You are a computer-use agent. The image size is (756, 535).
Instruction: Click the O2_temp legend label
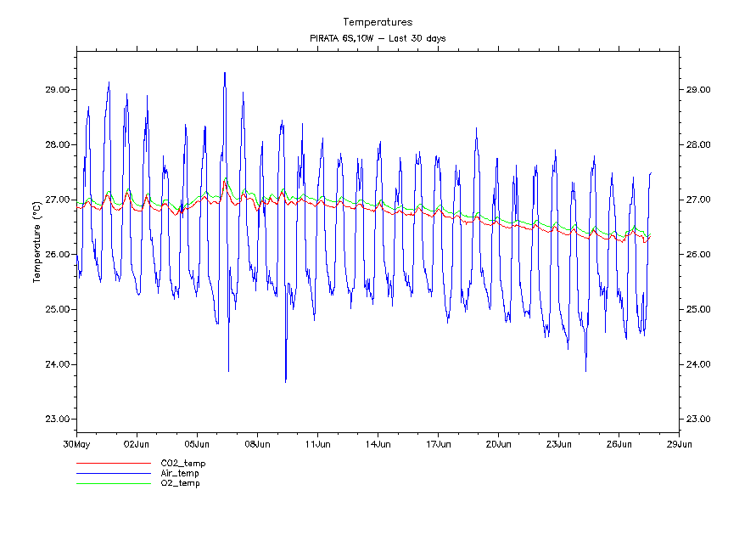(181, 483)
